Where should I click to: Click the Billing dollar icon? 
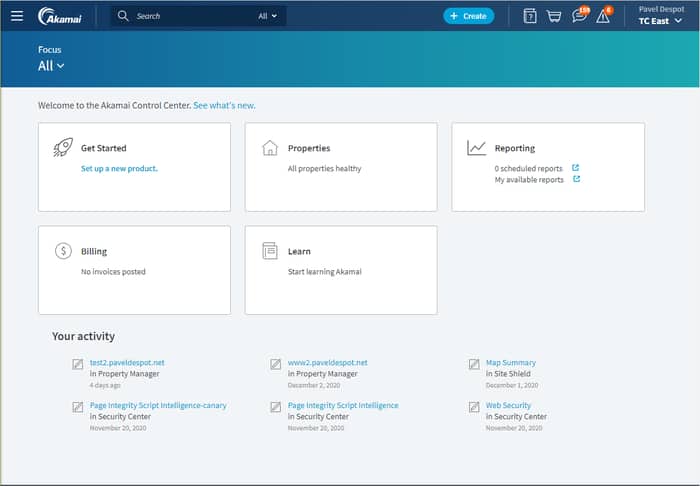pyautogui.click(x=63, y=251)
